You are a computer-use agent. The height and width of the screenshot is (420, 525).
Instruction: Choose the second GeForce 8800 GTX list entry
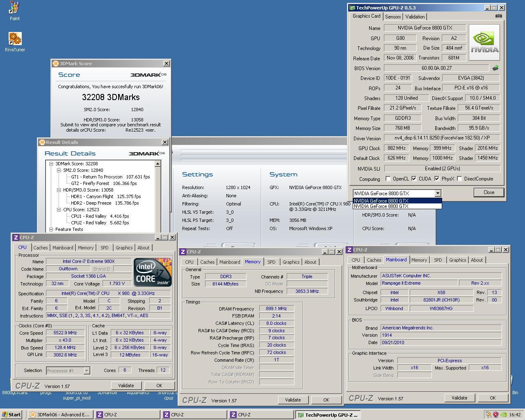[x=397, y=206]
